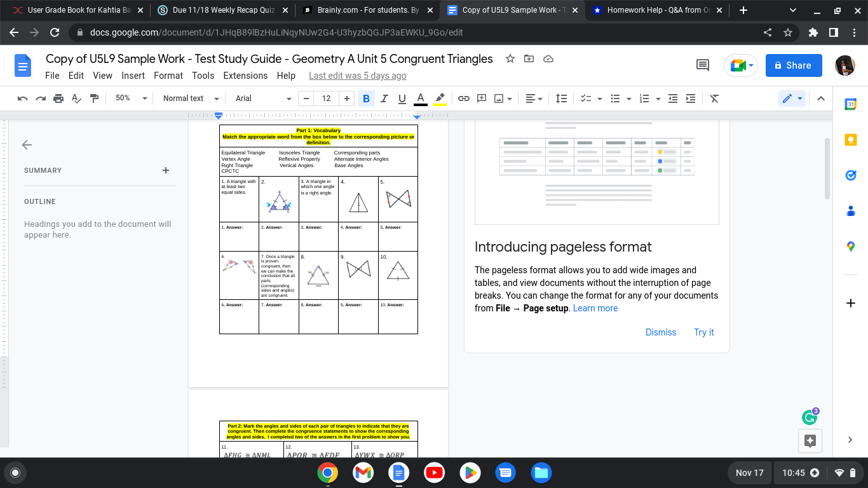This screenshot has height=488, width=868.
Task: Dismiss the pageless format notice
Action: (661, 332)
